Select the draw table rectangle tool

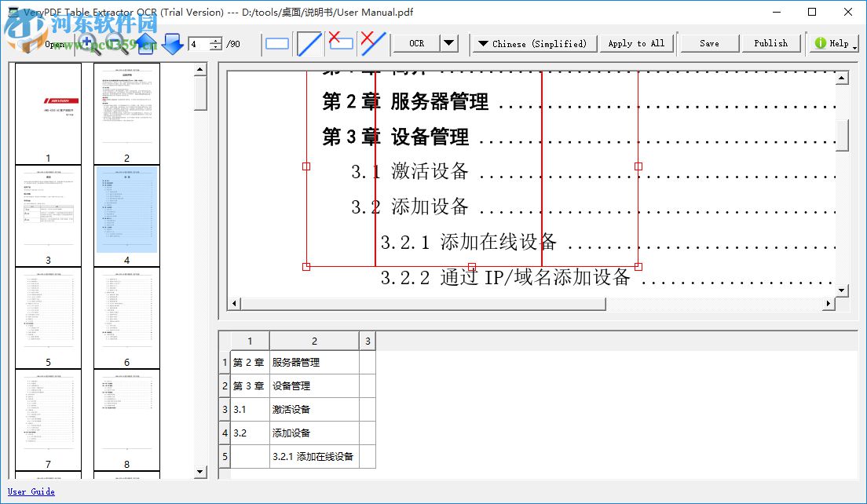276,43
